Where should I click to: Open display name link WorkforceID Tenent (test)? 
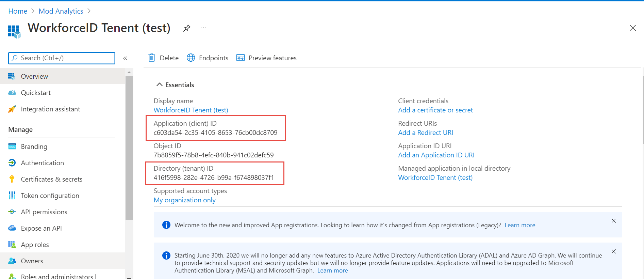[x=191, y=110]
